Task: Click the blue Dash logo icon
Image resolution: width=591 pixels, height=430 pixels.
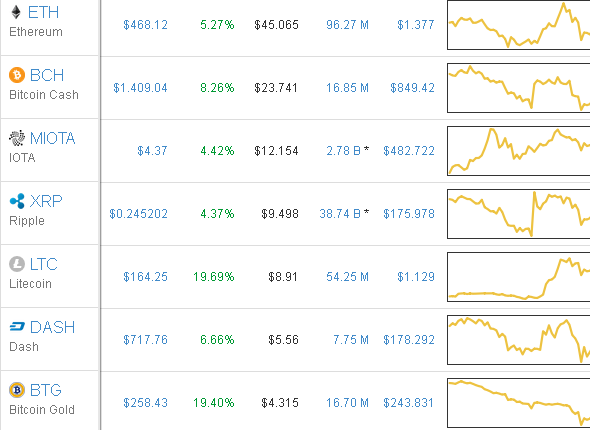Action: [x=17, y=326]
